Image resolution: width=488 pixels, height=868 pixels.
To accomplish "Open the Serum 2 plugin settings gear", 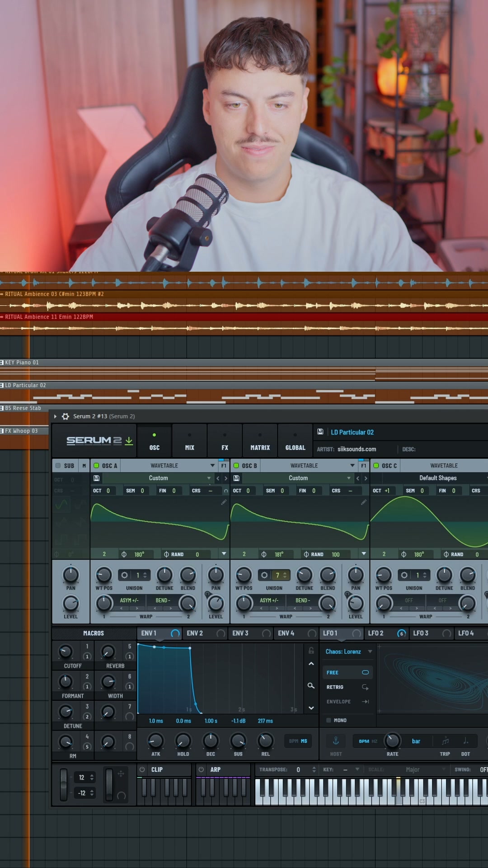I will point(66,416).
